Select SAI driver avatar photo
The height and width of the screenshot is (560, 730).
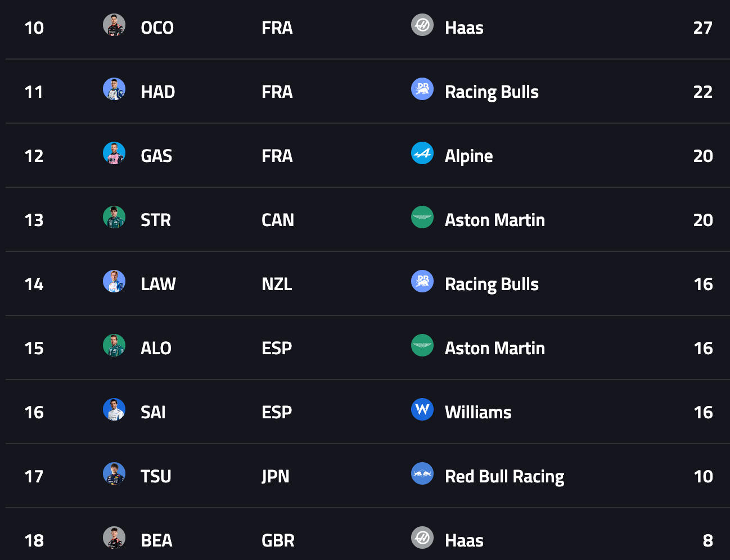pos(114,409)
